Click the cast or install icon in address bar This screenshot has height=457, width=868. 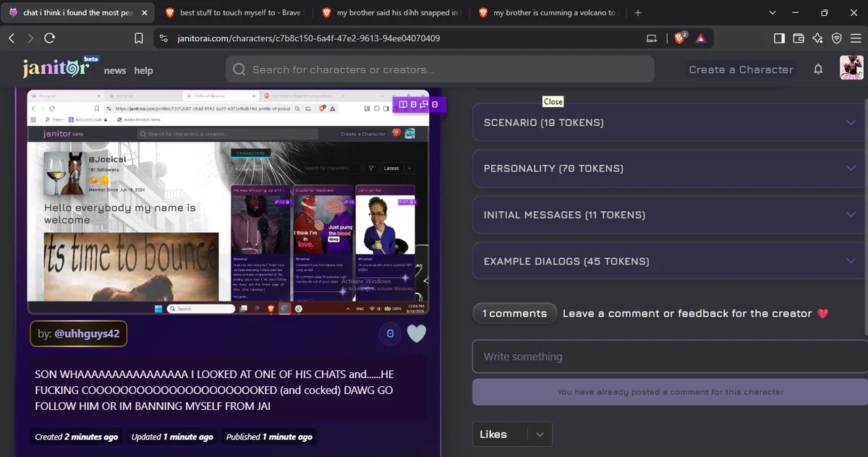pos(652,38)
